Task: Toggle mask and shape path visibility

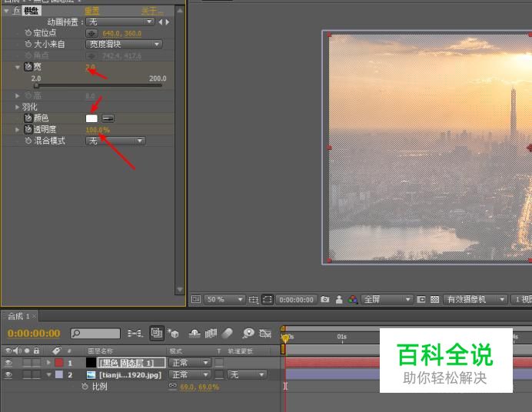Action: (268, 300)
